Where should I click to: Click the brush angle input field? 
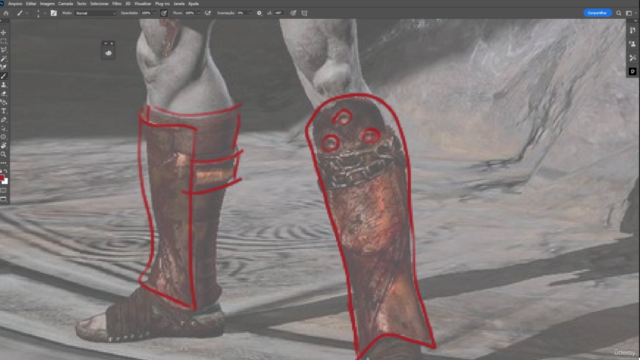coord(279,13)
